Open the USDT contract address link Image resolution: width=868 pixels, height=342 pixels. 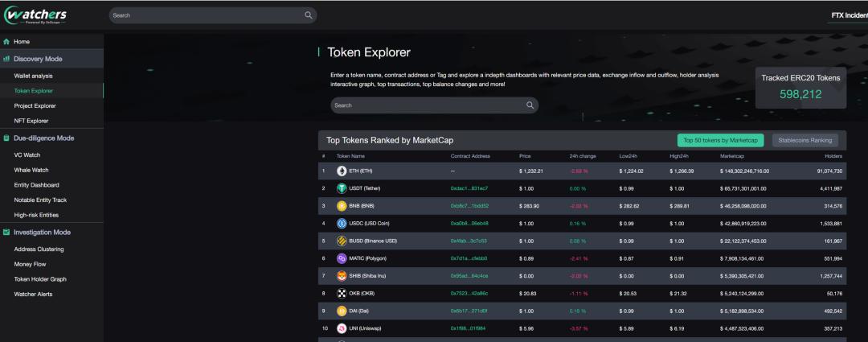[x=469, y=188]
